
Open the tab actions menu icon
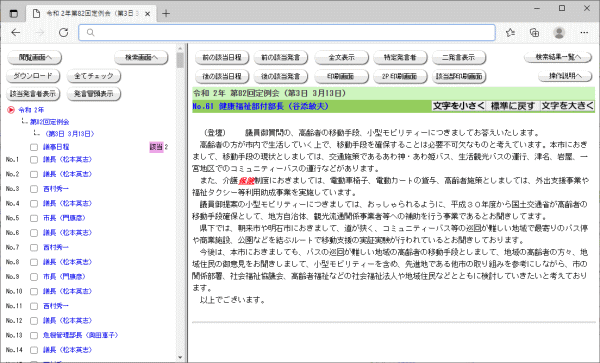click(13, 14)
